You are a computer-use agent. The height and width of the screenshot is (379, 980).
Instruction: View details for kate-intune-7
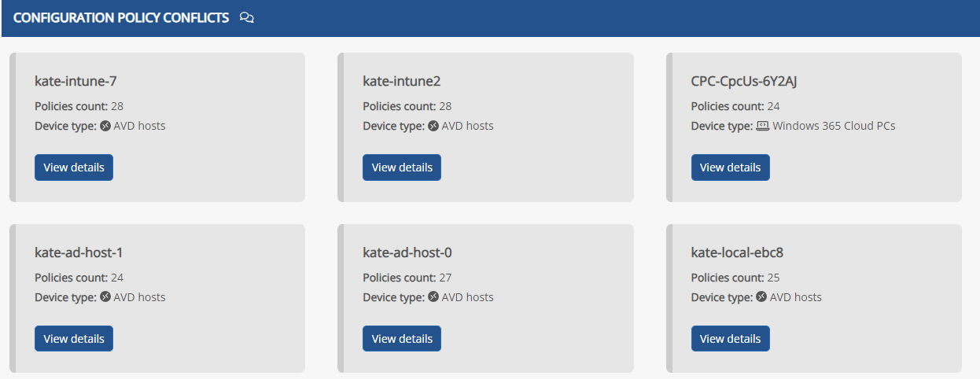[74, 167]
